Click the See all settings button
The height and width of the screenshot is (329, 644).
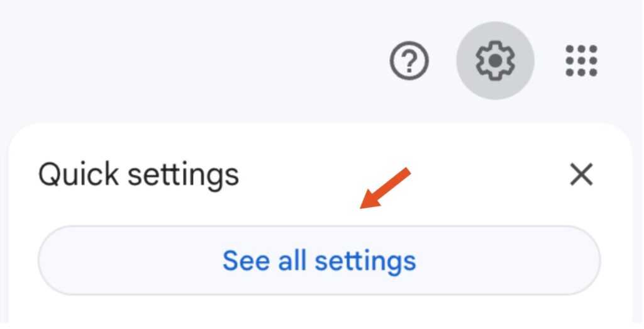click(319, 260)
